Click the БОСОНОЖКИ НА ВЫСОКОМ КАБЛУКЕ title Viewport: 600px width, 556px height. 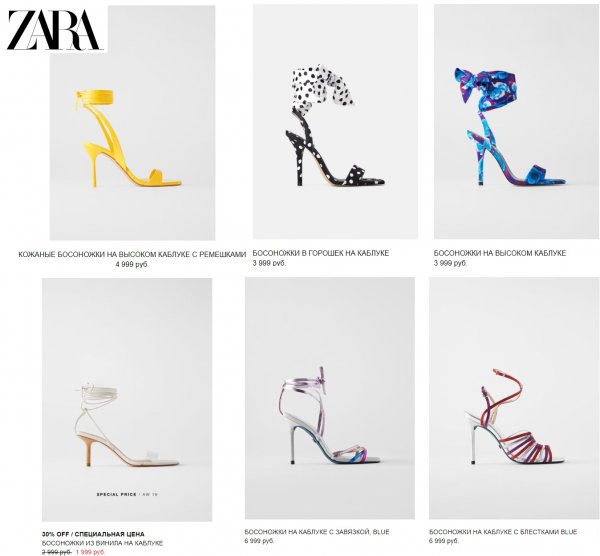click(x=500, y=253)
